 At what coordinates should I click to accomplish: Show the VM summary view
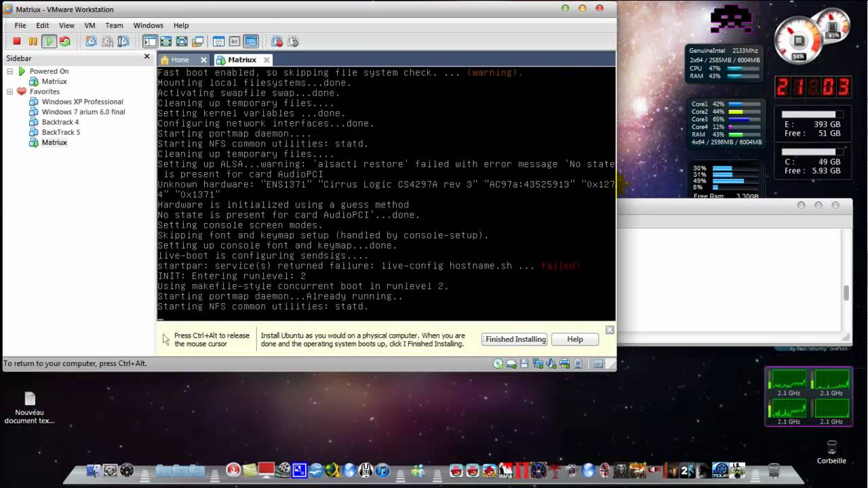click(x=218, y=41)
